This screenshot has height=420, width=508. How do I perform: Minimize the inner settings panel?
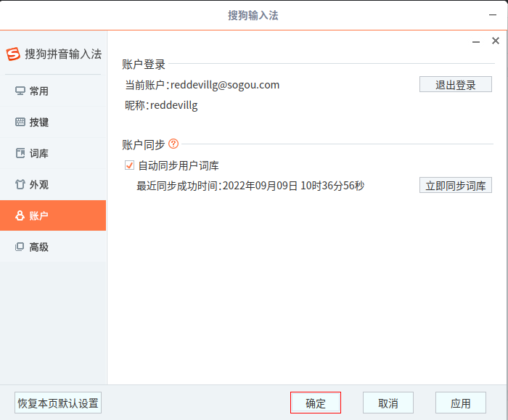coord(476,42)
